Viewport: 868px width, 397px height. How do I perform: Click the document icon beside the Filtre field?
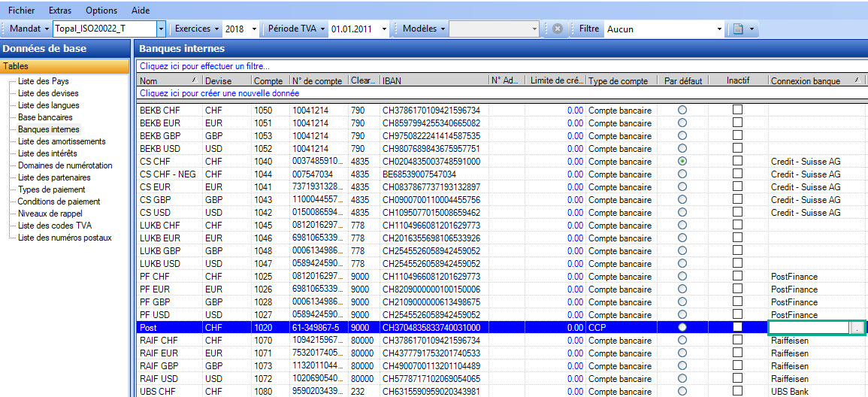(738, 29)
